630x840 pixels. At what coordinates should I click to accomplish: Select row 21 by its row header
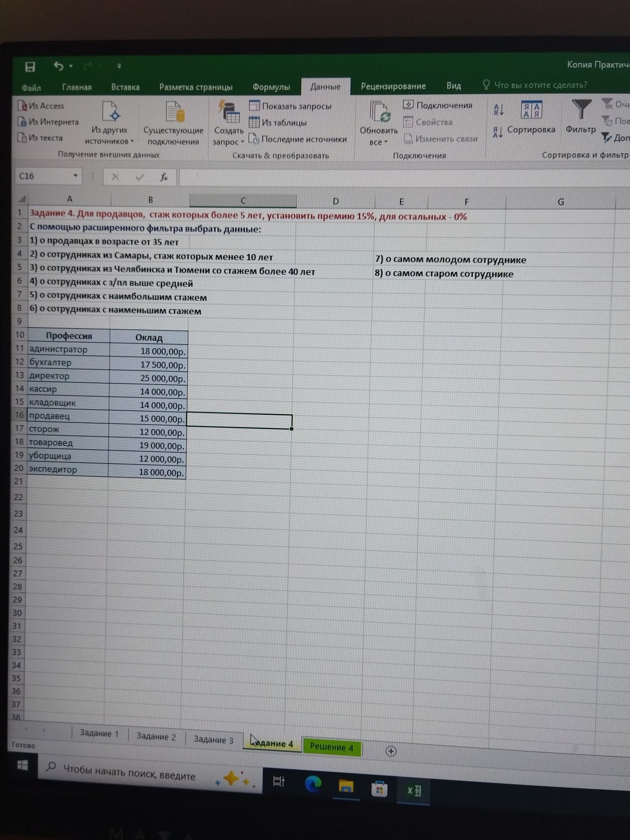coord(18,481)
